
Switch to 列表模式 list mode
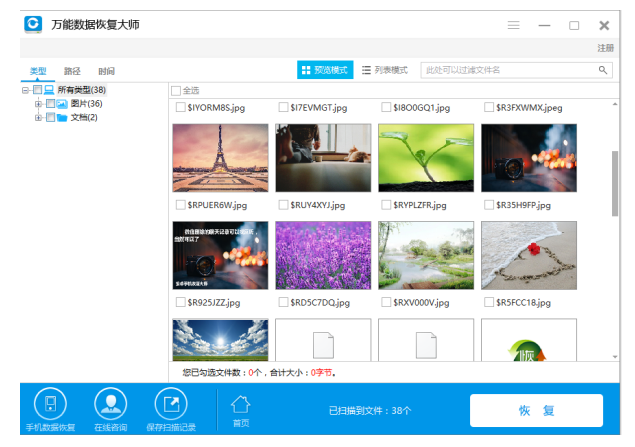tap(385, 70)
